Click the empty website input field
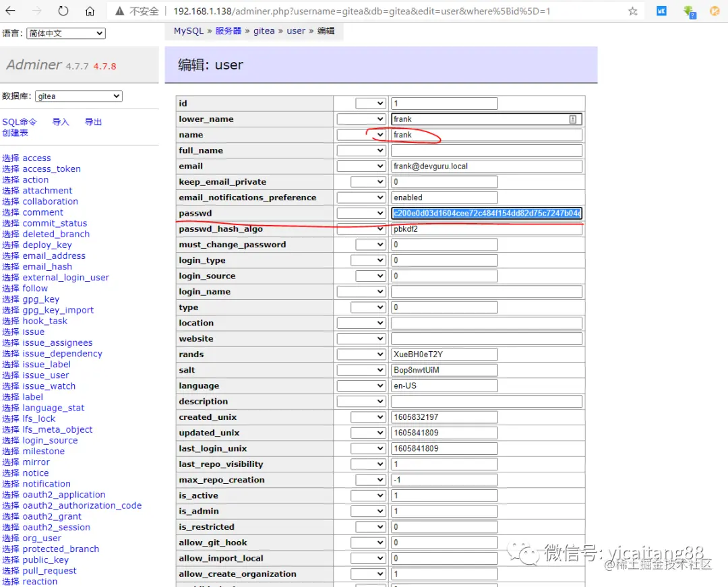This screenshot has height=587, width=728. click(x=487, y=339)
